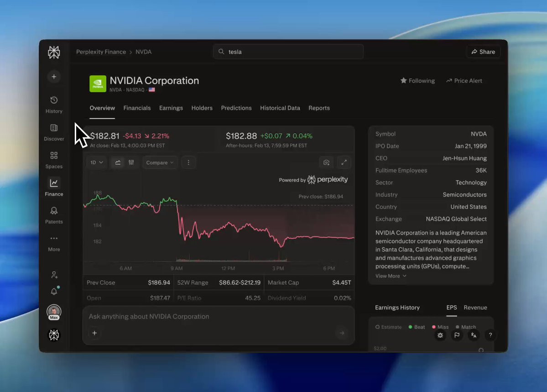Click the Estimate legend entry
The image size is (547, 392).
[x=388, y=327]
